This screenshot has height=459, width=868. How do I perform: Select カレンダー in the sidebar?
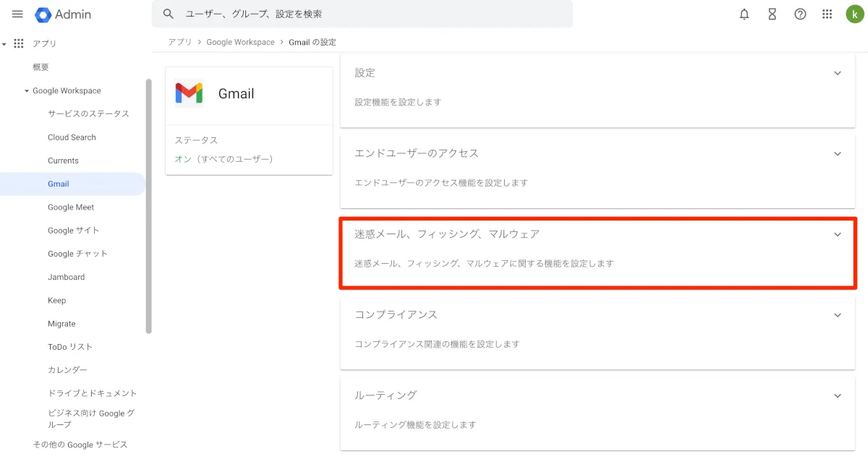(67, 370)
